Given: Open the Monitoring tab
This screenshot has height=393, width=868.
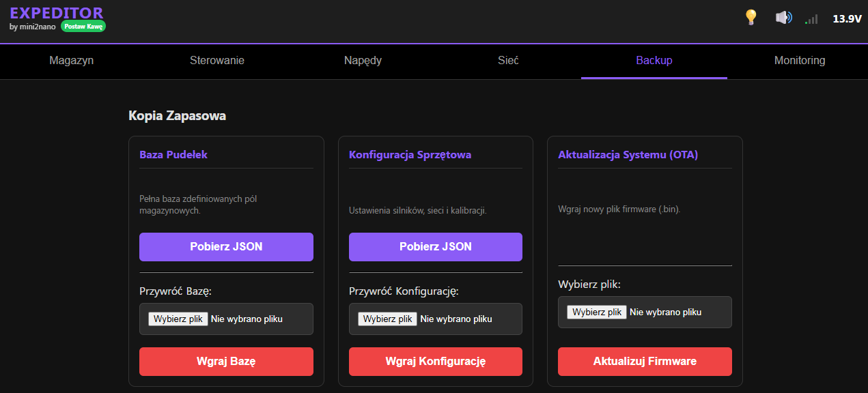Looking at the screenshot, I should coord(799,61).
